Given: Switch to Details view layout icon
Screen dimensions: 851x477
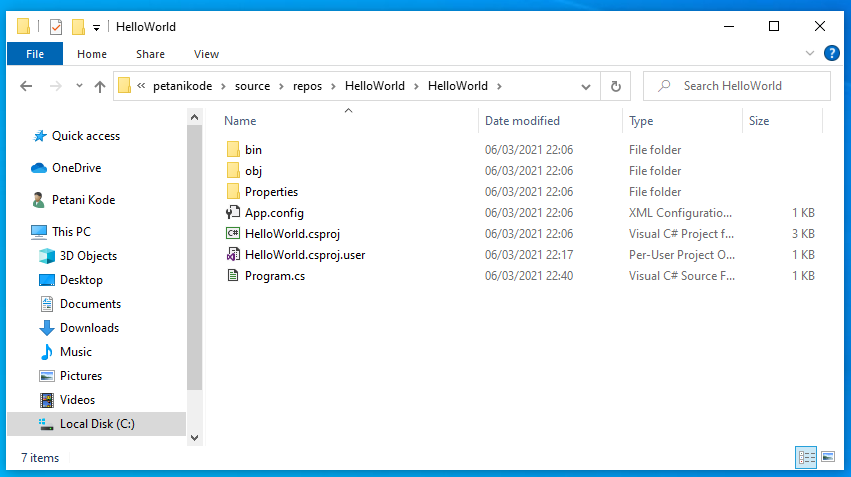Looking at the screenshot, I should coord(806,457).
